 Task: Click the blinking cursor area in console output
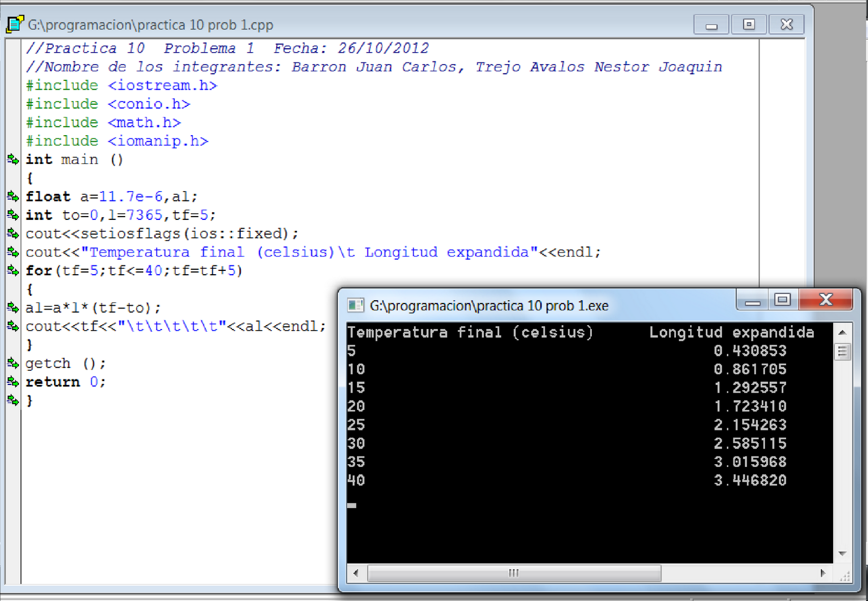click(x=352, y=505)
